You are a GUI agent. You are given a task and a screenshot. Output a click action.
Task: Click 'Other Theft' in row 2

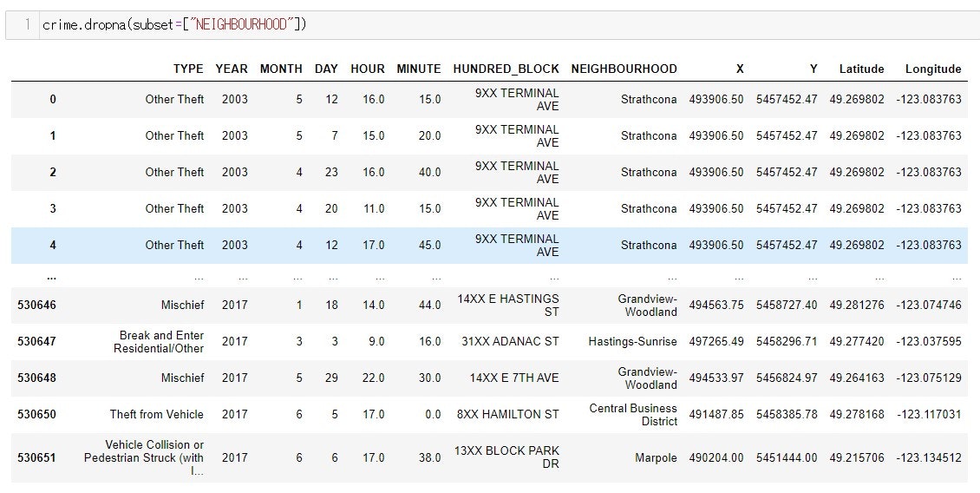point(174,172)
